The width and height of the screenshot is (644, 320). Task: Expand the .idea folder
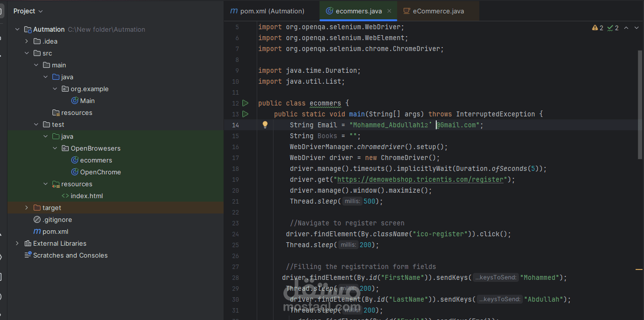click(x=27, y=41)
